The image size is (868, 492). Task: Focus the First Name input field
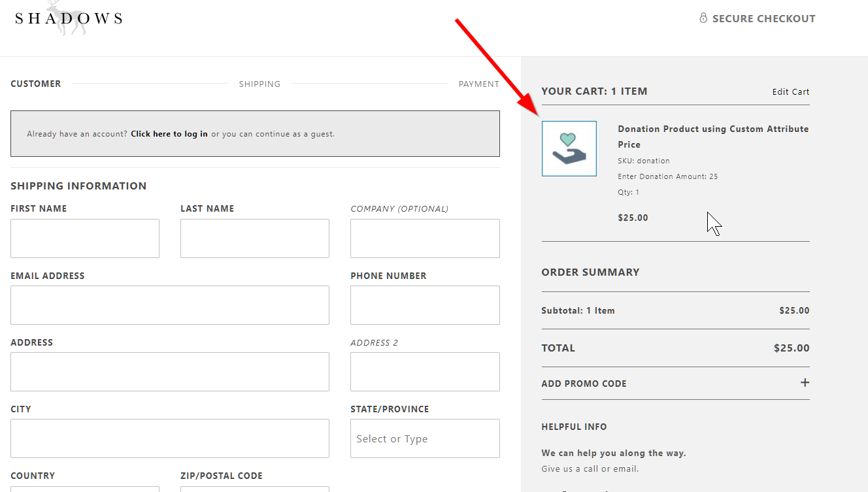point(85,238)
